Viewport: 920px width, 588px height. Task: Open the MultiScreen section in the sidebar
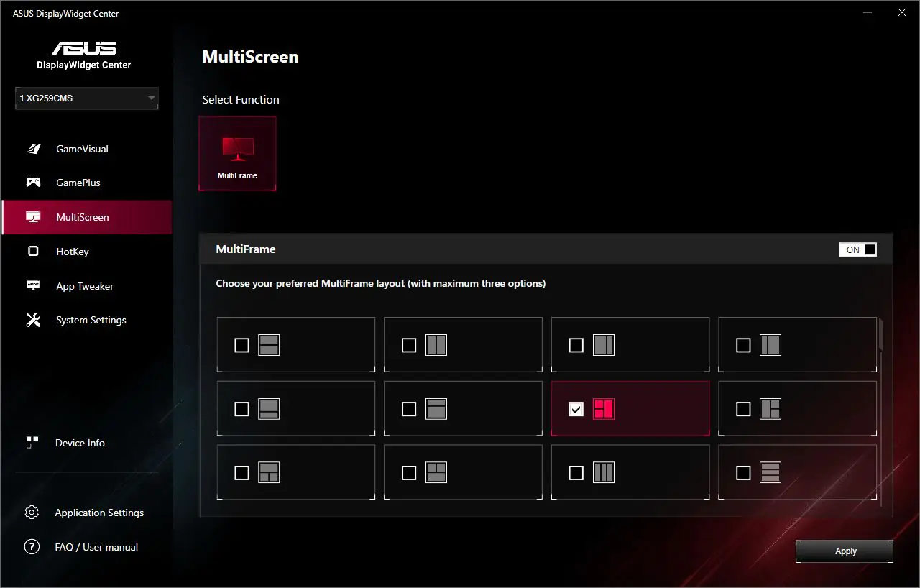point(87,217)
